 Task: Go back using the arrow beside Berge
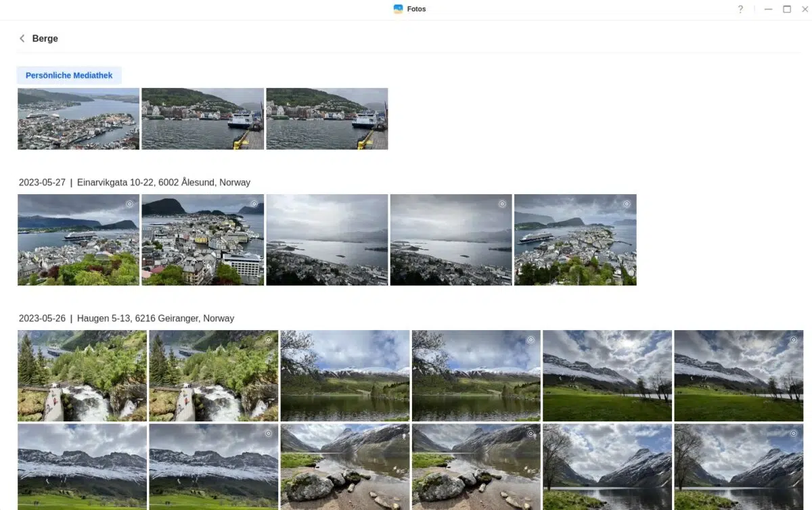[22, 39]
